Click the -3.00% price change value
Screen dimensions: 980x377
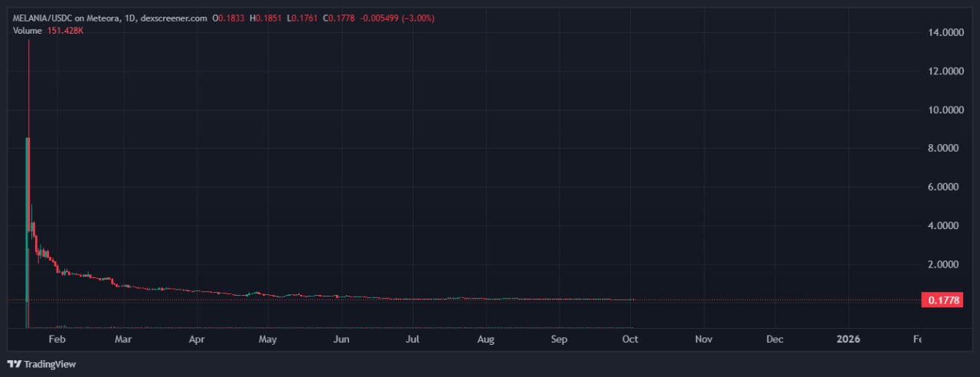pos(418,18)
